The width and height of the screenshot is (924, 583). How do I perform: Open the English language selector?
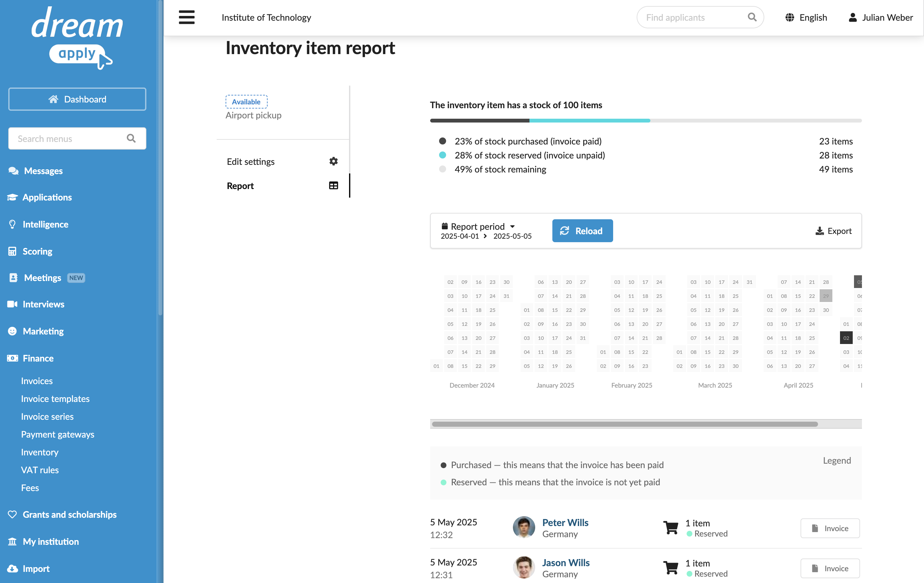(x=806, y=18)
